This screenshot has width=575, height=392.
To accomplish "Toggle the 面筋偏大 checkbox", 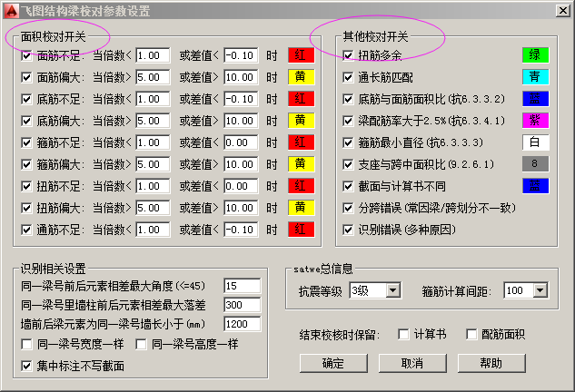I will (26, 77).
